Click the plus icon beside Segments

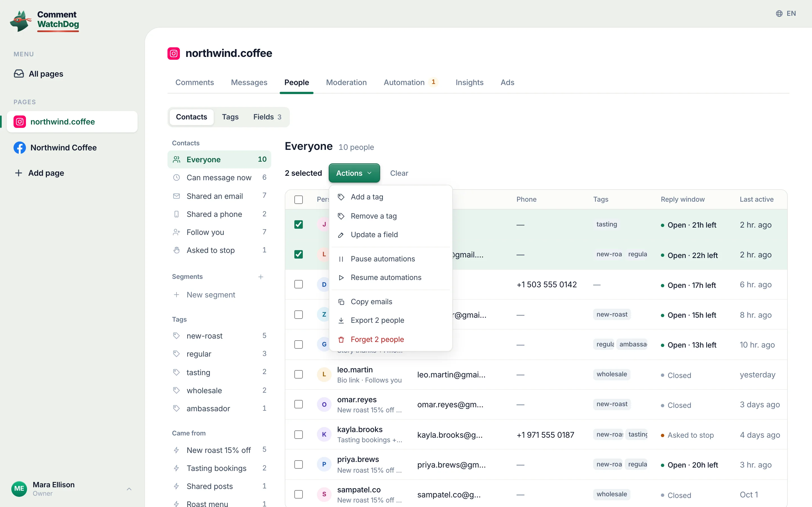pos(261,277)
